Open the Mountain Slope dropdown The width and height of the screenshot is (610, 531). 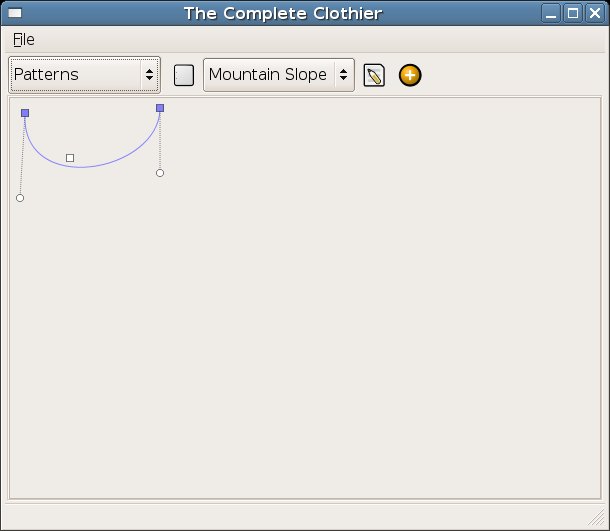279,75
